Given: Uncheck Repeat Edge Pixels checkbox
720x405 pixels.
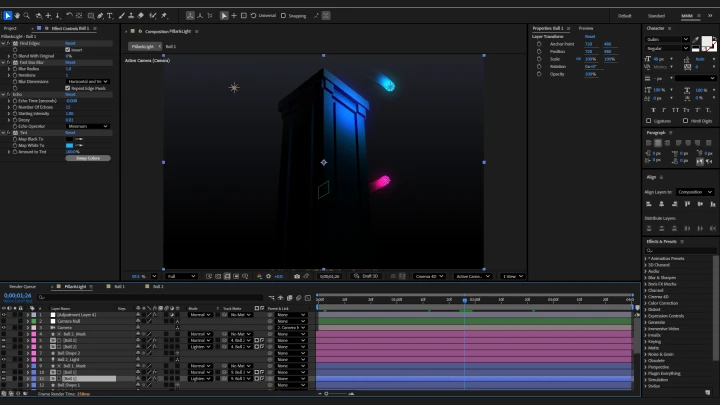Looking at the screenshot, I should [68, 88].
